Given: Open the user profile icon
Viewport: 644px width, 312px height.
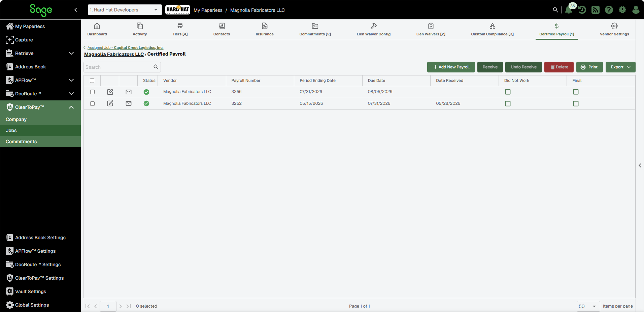Looking at the screenshot, I should click(x=636, y=10).
